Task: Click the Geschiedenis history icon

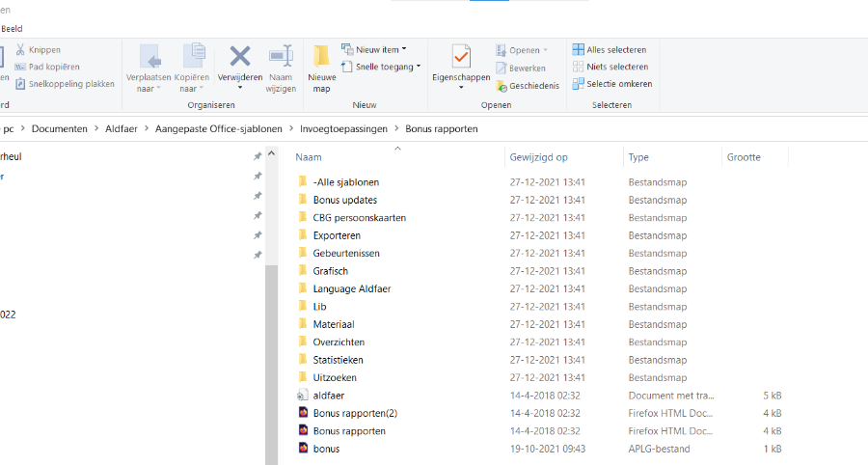Action: click(502, 86)
